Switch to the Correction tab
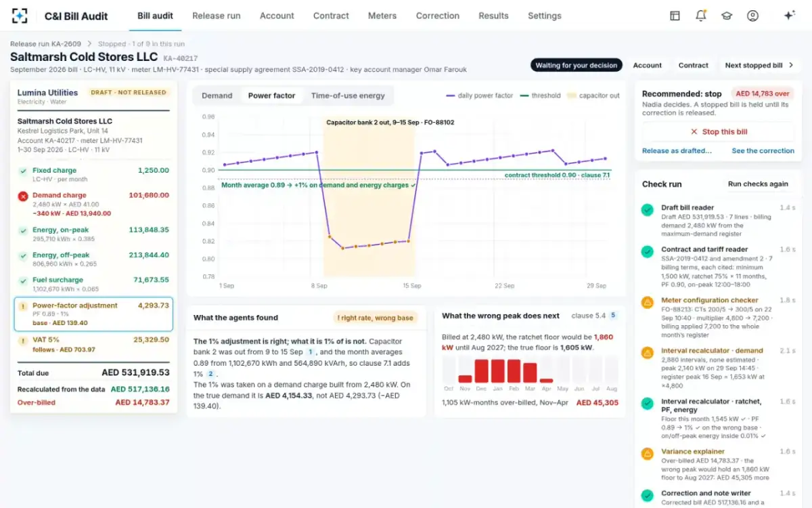812x508 pixels. [438, 16]
